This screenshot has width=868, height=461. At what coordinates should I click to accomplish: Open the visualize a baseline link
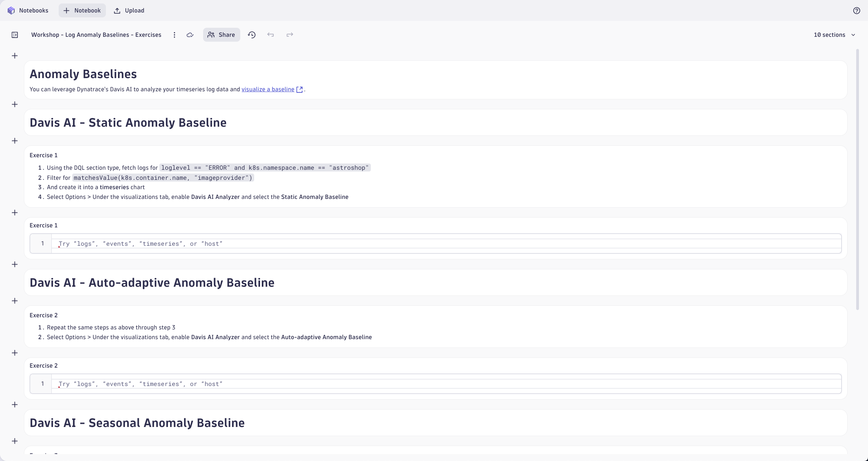[x=272, y=89]
